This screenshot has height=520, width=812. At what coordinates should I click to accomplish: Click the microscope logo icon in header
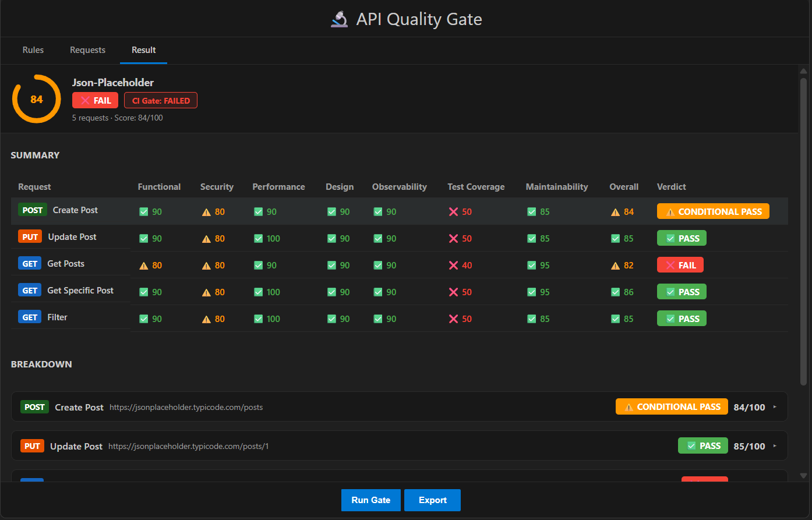point(339,19)
